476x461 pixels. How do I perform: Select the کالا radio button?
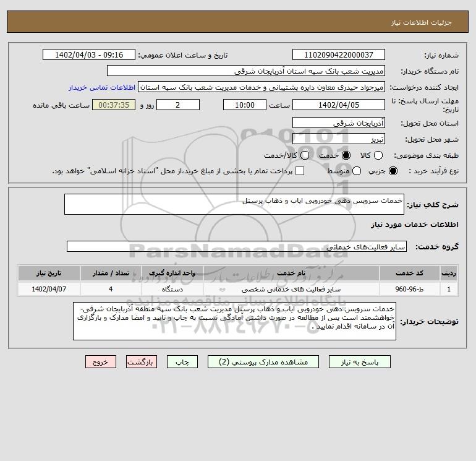pos(378,155)
